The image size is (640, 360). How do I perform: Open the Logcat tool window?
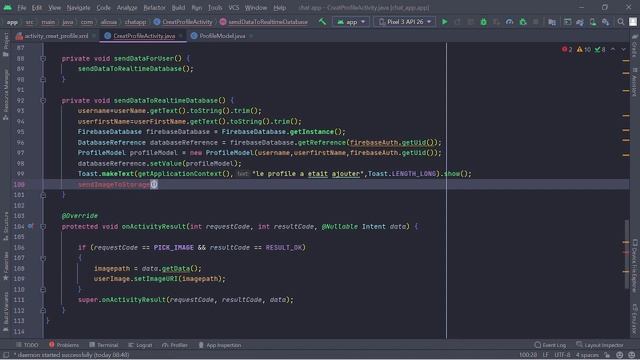click(140, 345)
